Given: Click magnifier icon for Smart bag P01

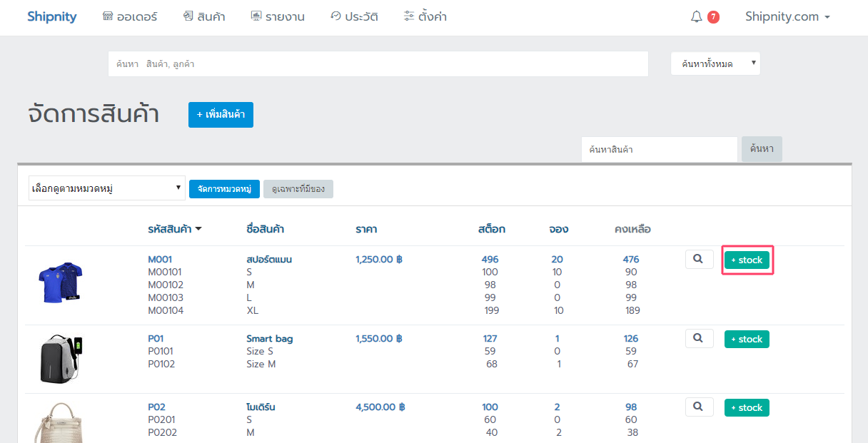Looking at the screenshot, I should pyautogui.click(x=699, y=338).
